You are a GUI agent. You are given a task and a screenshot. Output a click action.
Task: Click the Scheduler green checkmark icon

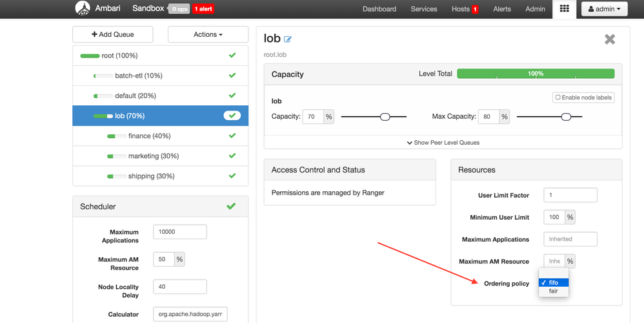[x=231, y=206]
